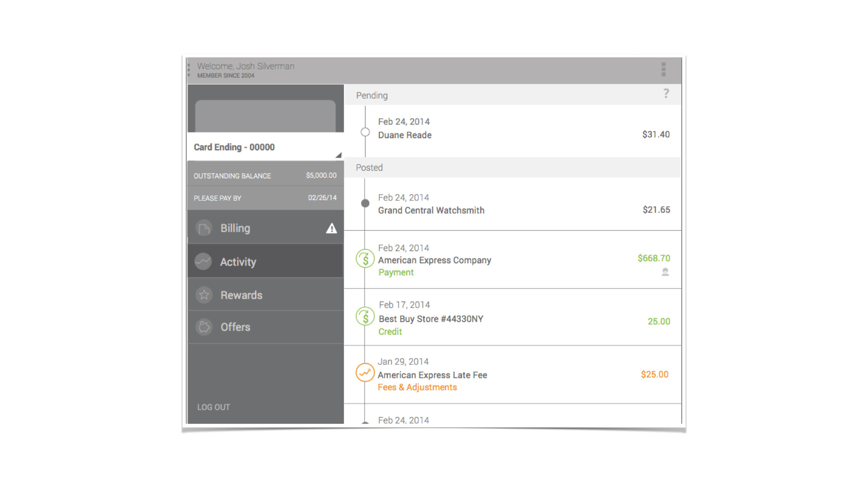The image size is (868, 488).
Task: Open the Card Ending - 00000 selector
Action: [265, 147]
